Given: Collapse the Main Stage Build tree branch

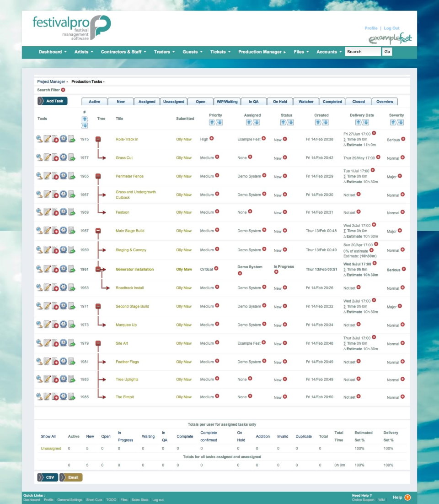Looking at the screenshot, I should (98, 230).
